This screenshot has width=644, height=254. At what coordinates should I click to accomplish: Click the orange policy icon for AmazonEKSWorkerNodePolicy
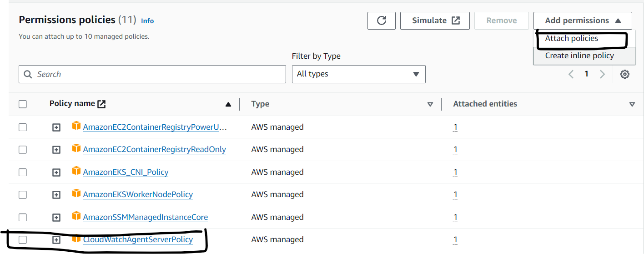click(76, 193)
